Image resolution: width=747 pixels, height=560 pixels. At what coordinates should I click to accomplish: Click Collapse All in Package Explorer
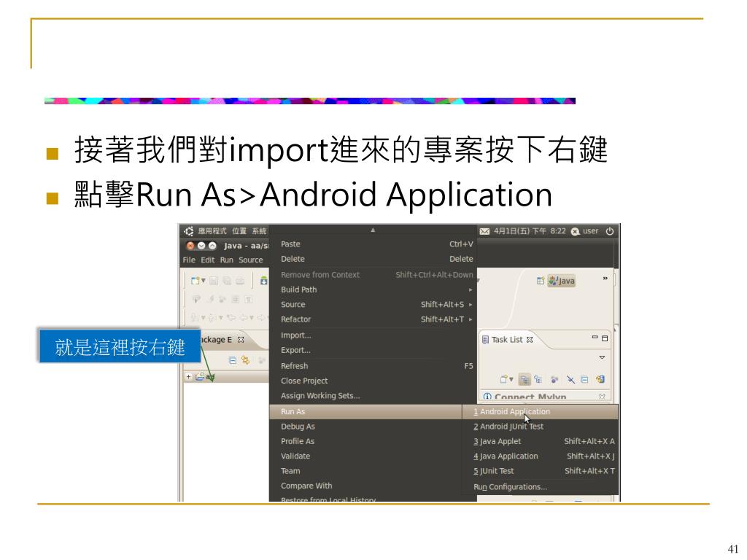pos(232,360)
